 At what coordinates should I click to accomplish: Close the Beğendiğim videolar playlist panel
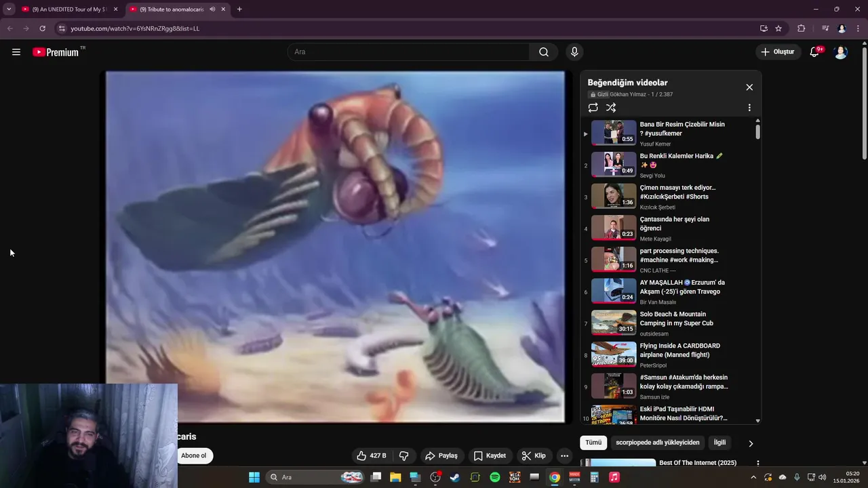[x=749, y=87]
